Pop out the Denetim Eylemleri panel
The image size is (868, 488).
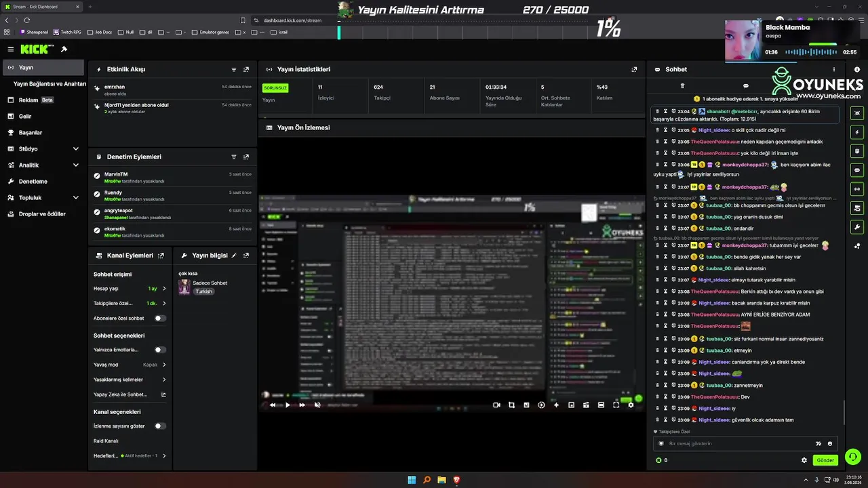246,157
